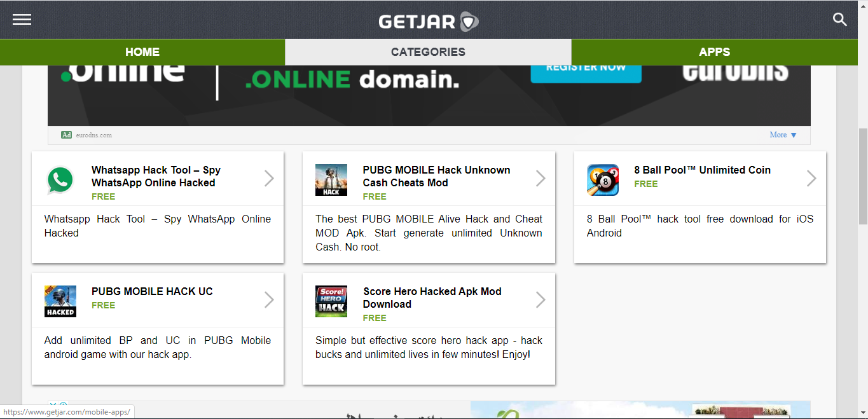The image size is (868, 419).
Task: Click description 'Simple but effective score hero hack'
Action: point(429,347)
